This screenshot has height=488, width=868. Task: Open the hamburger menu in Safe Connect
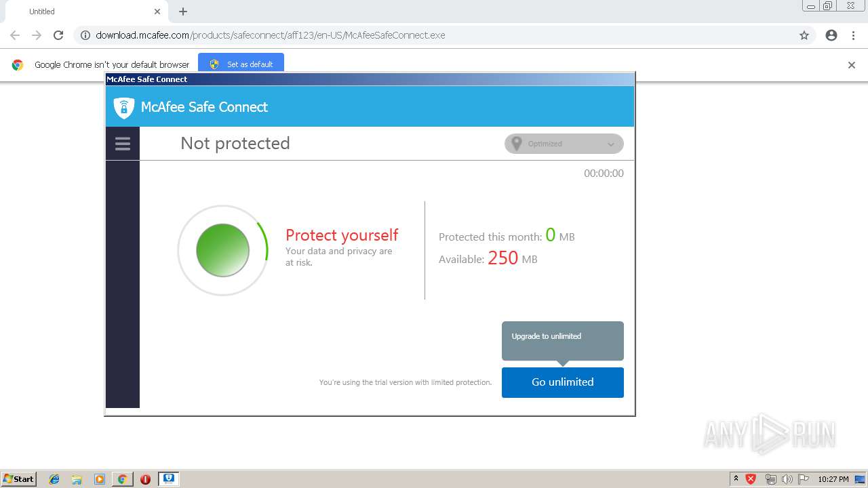[x=123, y=144]
